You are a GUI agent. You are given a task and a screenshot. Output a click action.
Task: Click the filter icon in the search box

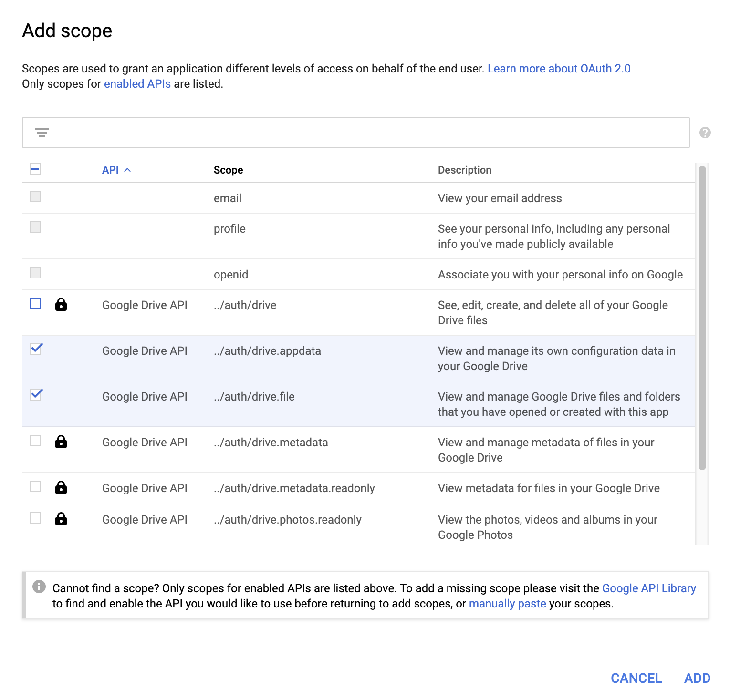[42, 133]
